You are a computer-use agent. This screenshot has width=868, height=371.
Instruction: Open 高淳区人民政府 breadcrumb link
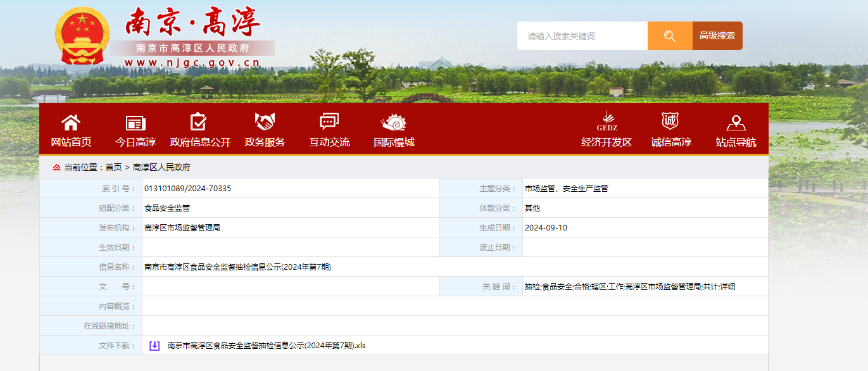point(161,167)
